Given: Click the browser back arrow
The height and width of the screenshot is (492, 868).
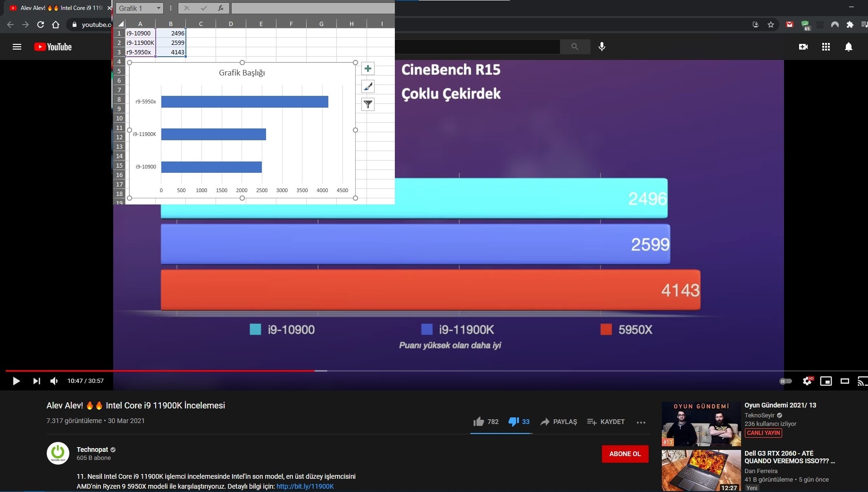Looking at the screenshot, I should (10, 25).
